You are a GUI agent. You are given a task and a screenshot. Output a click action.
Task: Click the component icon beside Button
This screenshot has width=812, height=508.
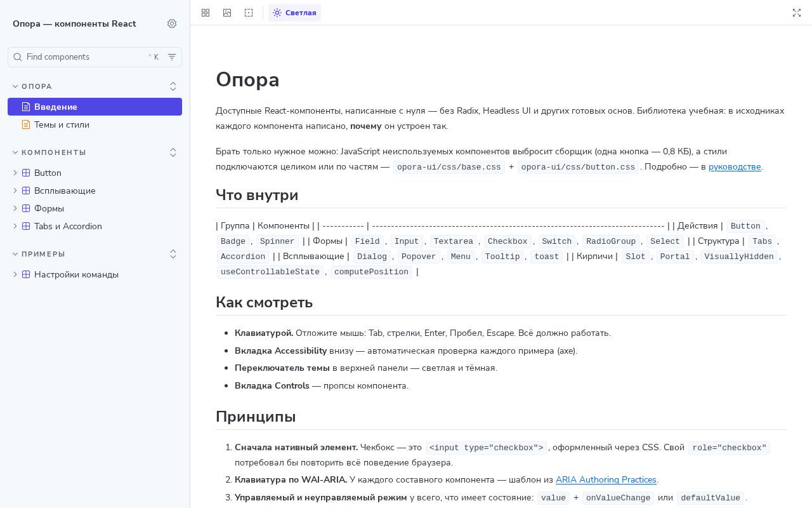(x=26, y=173)
